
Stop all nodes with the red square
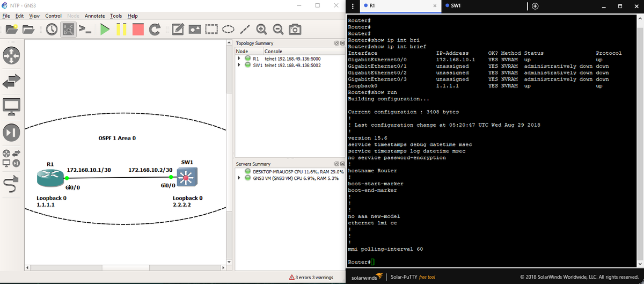[x=138, y=29]
